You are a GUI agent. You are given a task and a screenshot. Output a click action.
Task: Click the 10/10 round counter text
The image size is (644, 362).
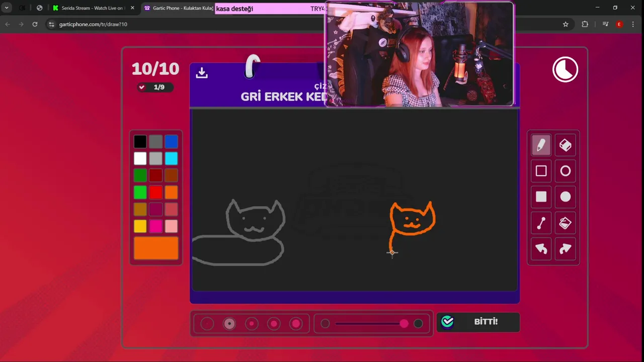155,69
